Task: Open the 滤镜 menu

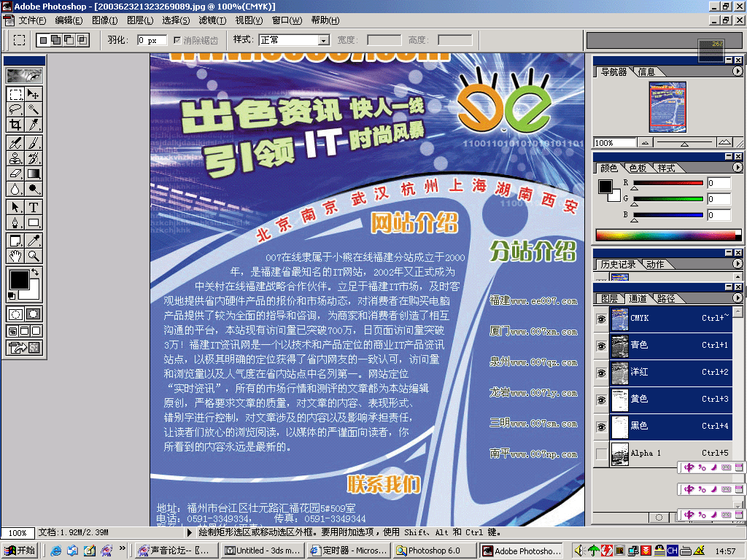Action: [x=212, y=20]
